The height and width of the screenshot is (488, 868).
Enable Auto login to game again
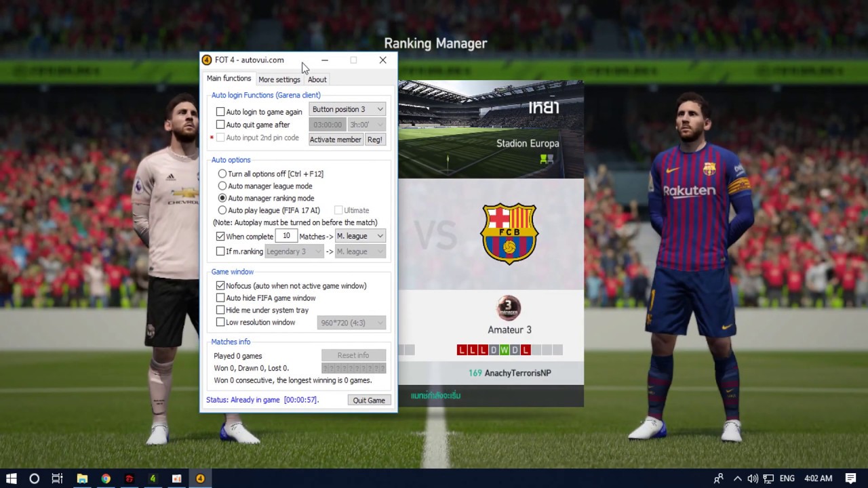[x=220, y=112]
